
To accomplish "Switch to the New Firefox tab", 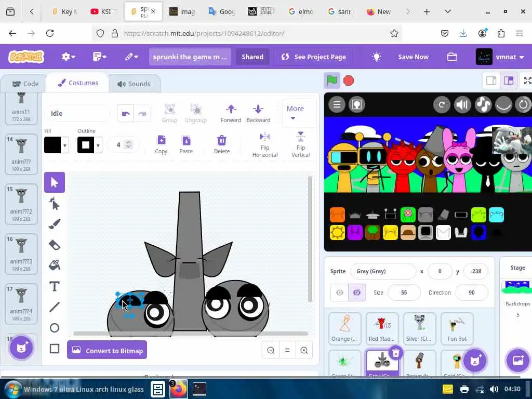I will (379, 11).
